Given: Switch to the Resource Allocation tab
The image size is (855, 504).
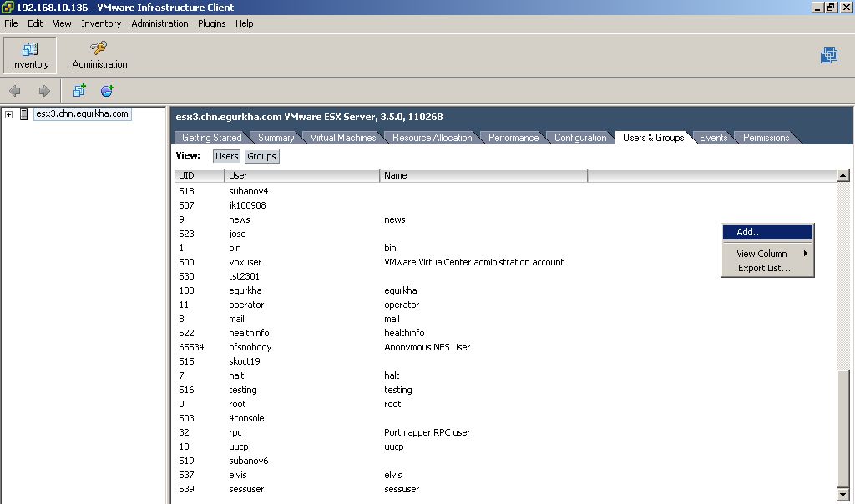Looking at the screenshot, I should tap(432, 138).
